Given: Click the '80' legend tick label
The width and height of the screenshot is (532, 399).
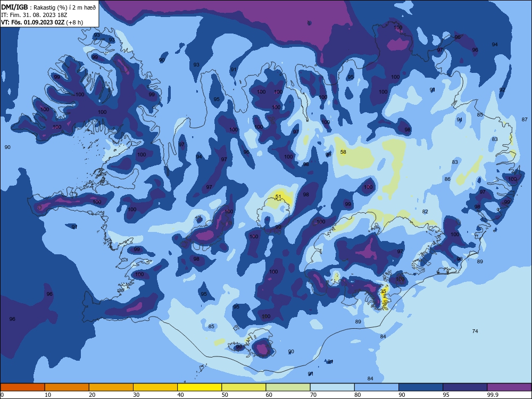Looking at the screenshot, I should (358, 395).
